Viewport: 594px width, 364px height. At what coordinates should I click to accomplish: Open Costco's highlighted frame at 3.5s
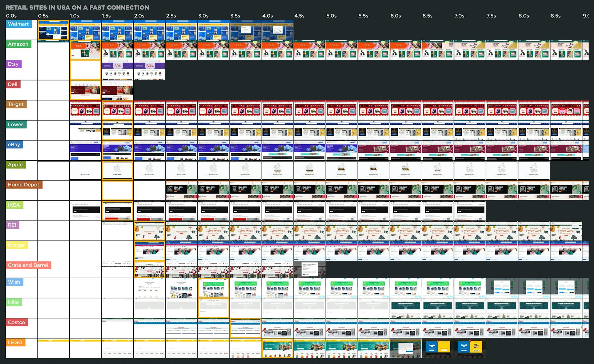246,328
